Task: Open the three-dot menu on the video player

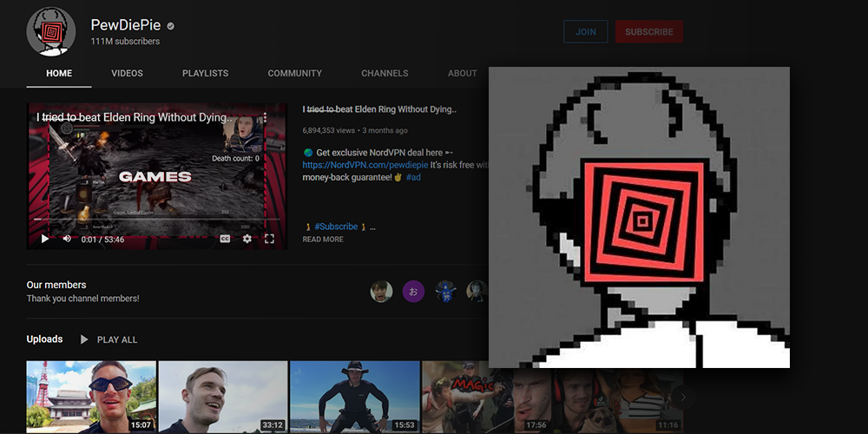Action: point(265,117)
